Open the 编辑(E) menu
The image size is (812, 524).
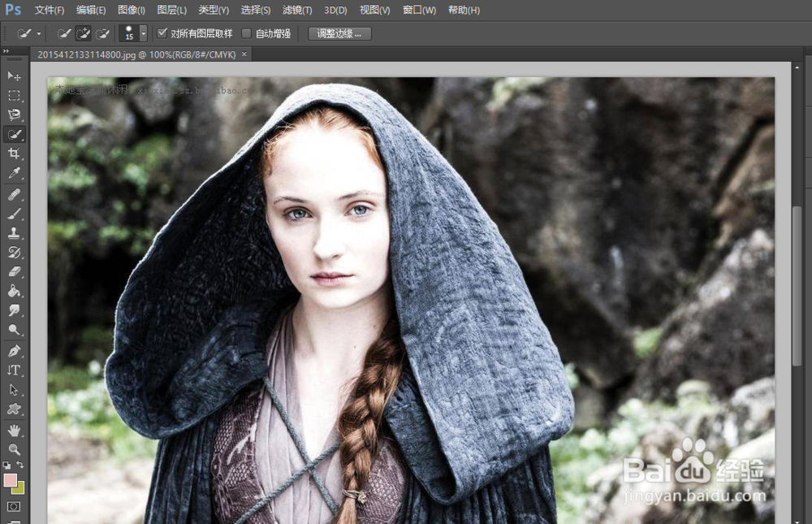91,10
